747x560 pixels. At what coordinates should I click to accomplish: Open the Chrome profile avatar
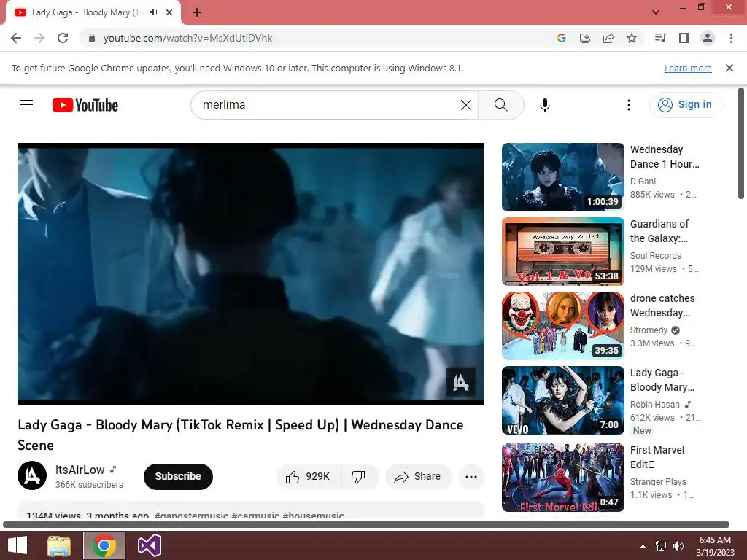pos(708,38)
